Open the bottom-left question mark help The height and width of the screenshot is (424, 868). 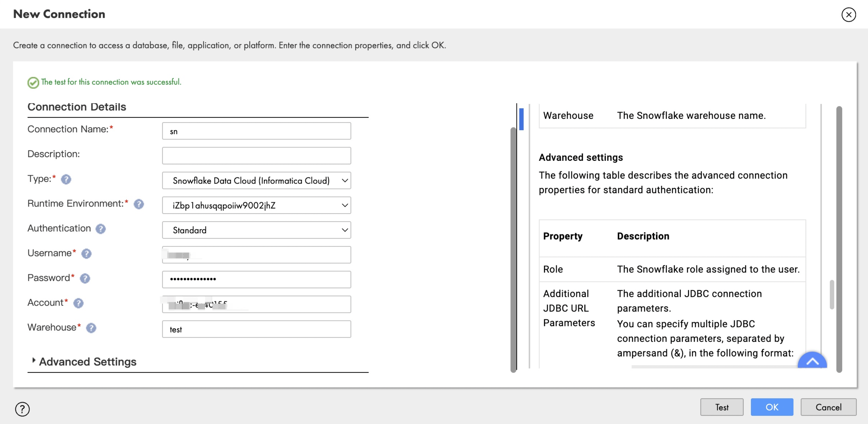[22, 409]
